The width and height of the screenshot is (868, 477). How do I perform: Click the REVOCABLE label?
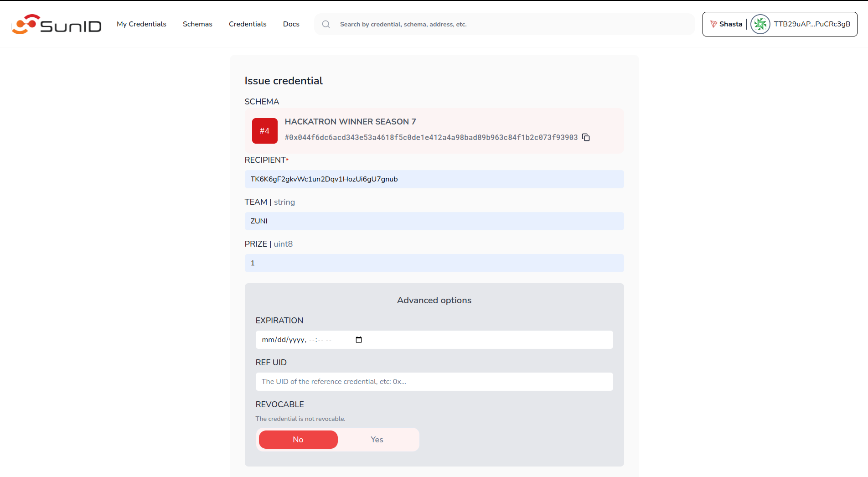click(280, 404)
